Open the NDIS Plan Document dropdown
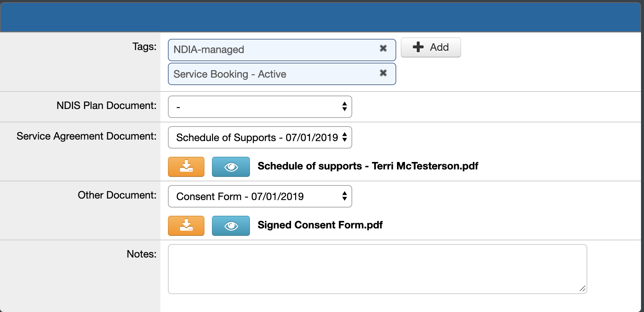The image size is (644, 312). coord(260,107)
